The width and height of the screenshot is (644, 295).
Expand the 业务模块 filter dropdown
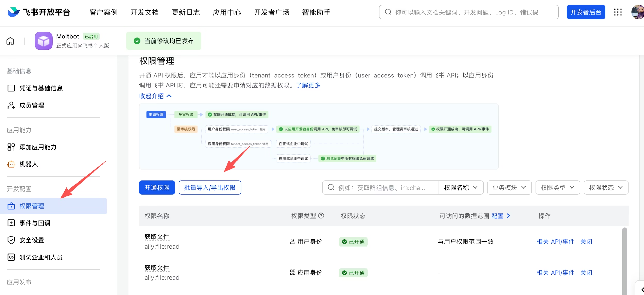click(x=509, y=187)
